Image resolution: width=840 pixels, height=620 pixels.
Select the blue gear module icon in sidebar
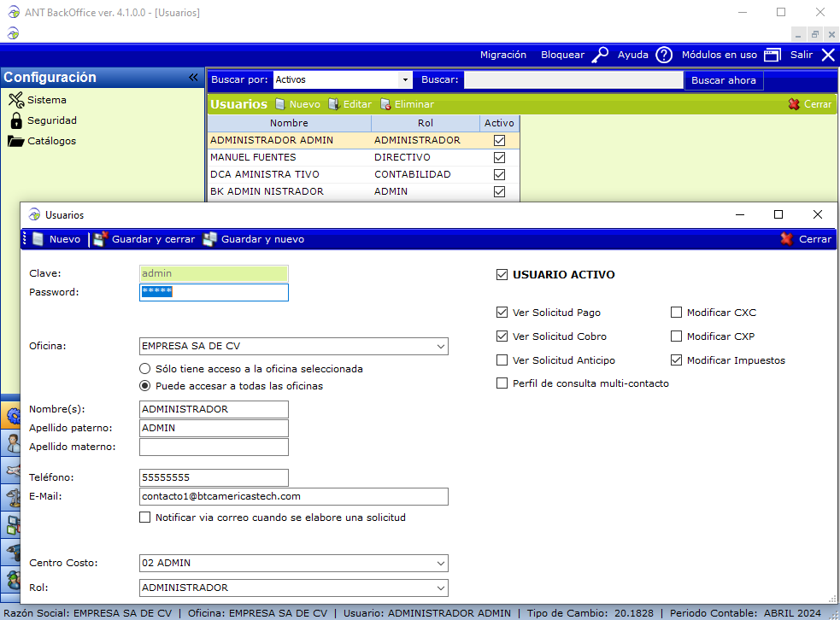click(x=11, y=416)
